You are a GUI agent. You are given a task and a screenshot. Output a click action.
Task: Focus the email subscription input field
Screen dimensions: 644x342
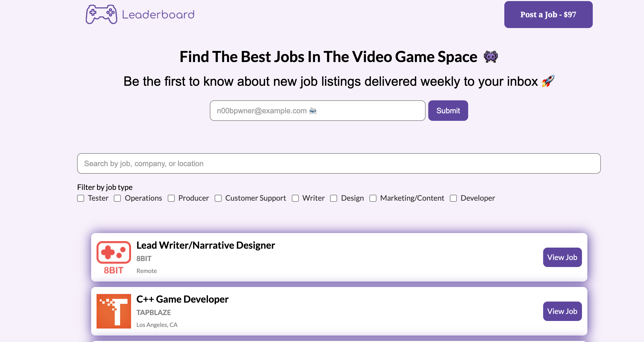317,111
